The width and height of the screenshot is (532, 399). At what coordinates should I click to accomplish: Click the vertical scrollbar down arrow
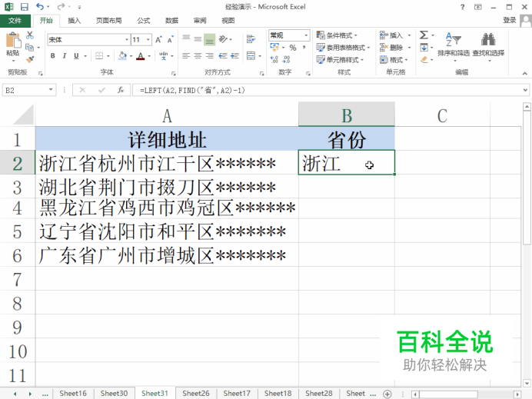(x=527, y=384)
